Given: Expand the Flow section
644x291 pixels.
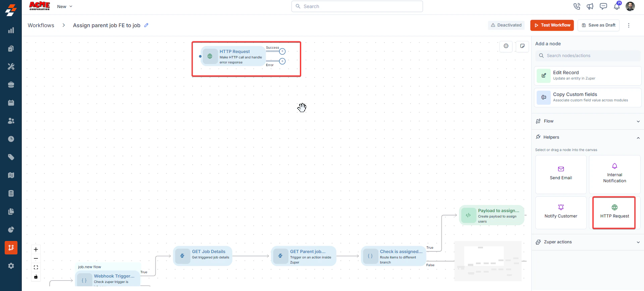Looking at the screenshot, I should [x=588, y=121].
